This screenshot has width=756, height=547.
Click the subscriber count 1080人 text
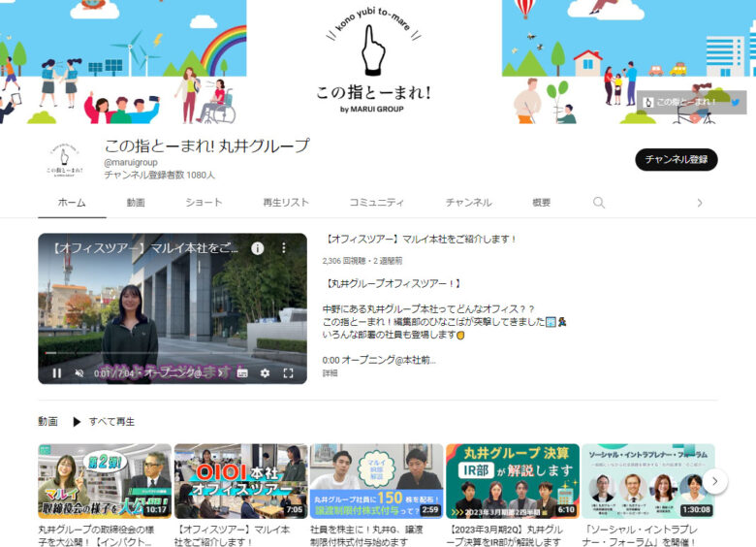160,175
